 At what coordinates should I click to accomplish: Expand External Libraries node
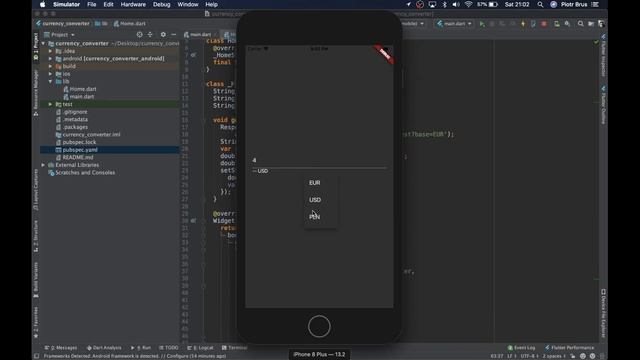click(43, 165)
